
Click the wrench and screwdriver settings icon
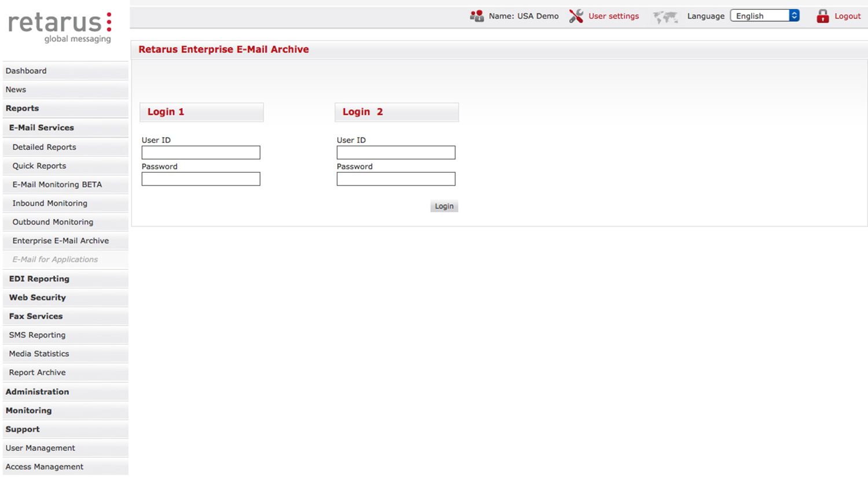tap(576, 16)
